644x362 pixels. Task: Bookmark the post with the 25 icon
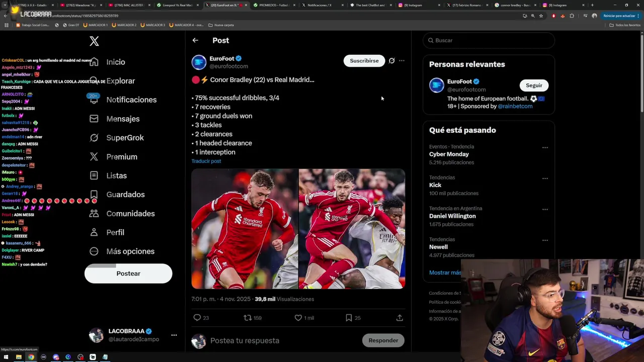point(349,318)
